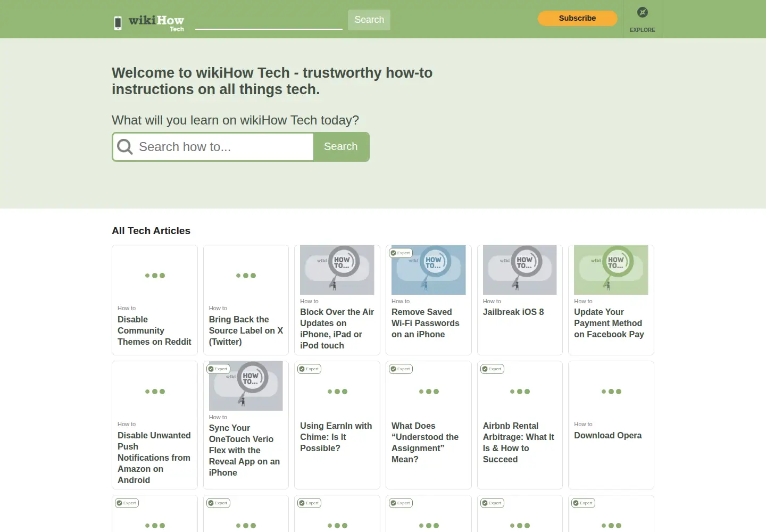This screenshot has height=532, width=766.
Task: Open 'Bring Back the Source Label on X' article
Action: (246, 330)
